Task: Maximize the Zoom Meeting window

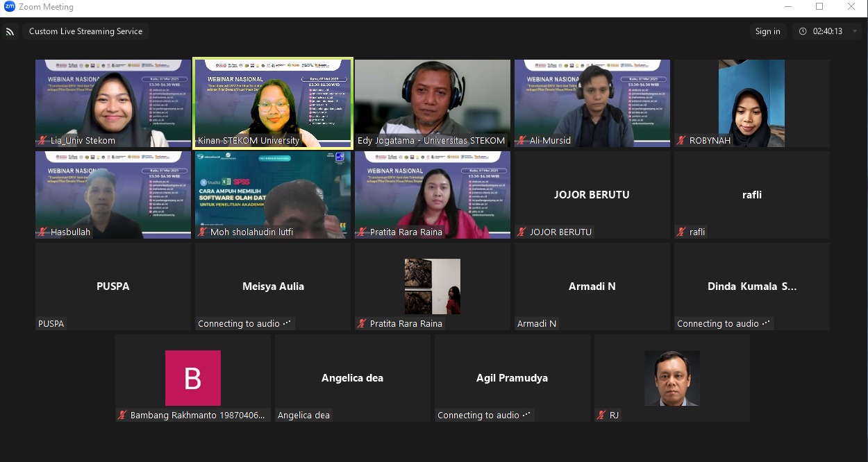Action: point(819,7)
